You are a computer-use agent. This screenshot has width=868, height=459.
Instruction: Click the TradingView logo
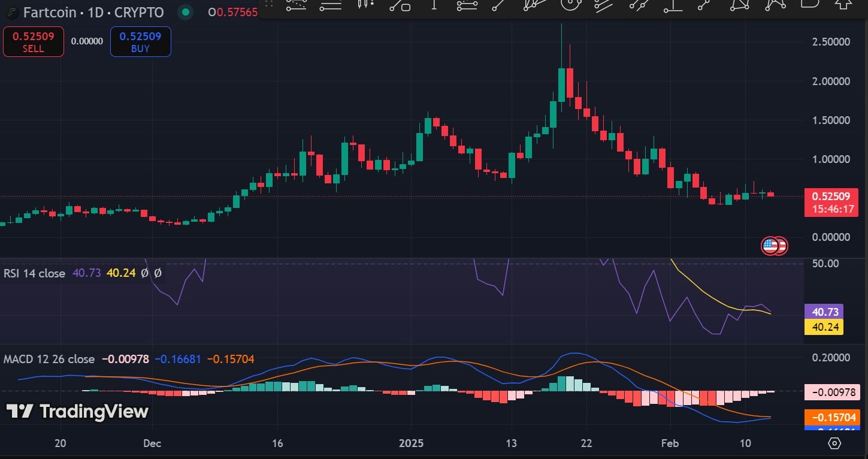[77, 412]
